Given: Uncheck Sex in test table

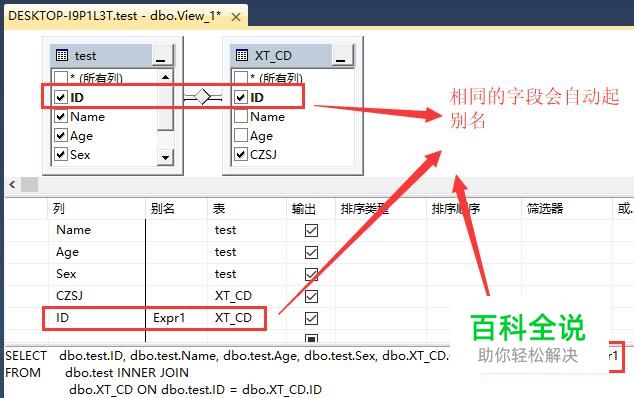Looking at the screenshot, I should click(61, 155).
